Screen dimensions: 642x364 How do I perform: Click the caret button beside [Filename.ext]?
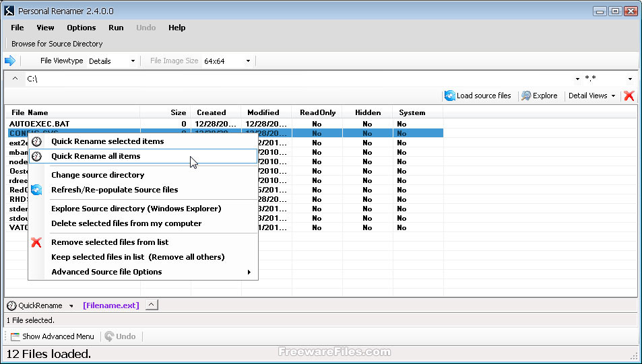point(152,305)
